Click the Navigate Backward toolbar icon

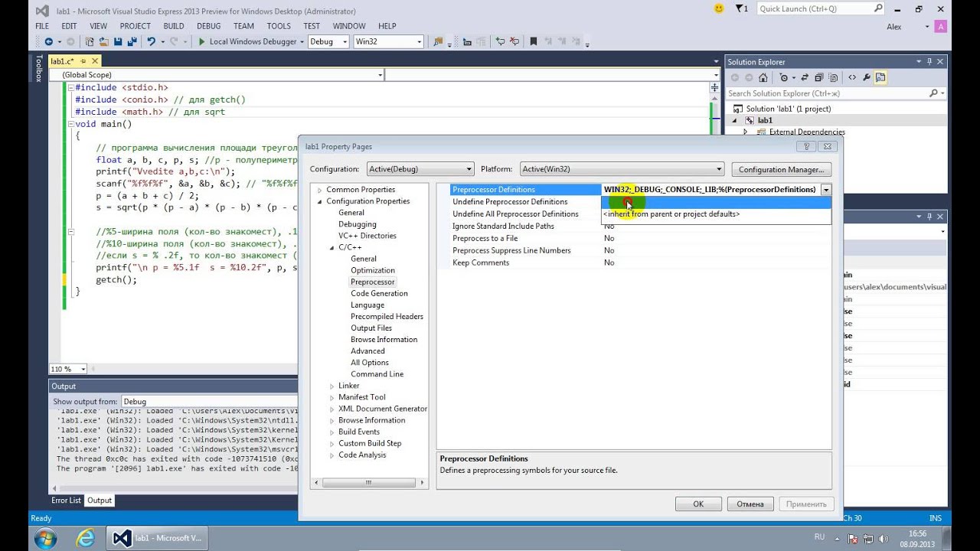click(x=48, y=41)
